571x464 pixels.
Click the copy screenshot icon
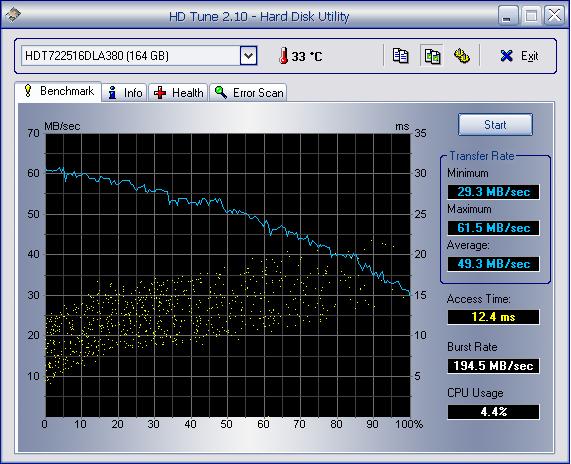pos(432,56)
